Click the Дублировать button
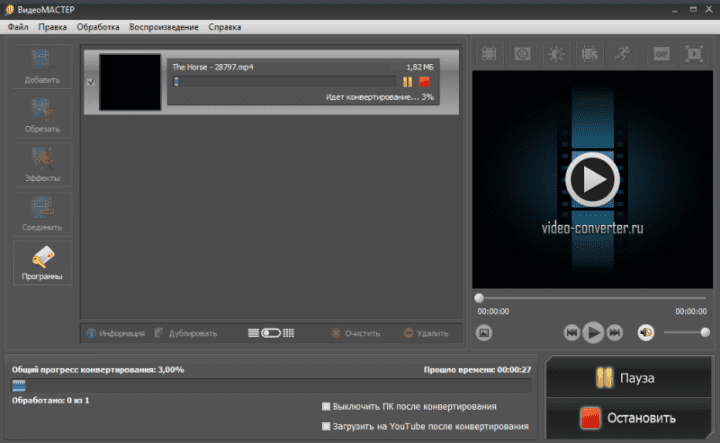The height and width of the screenshot is (443, 720). 186,333
